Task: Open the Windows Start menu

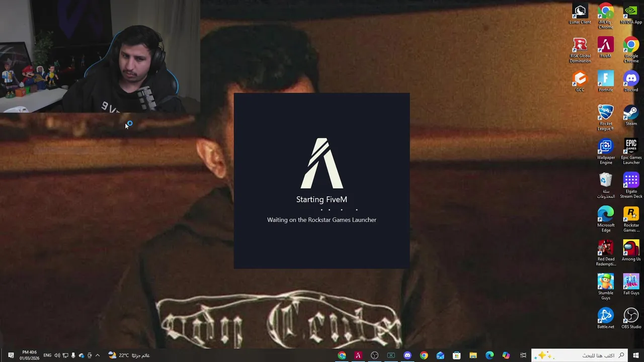Action: tap(636, 355)
